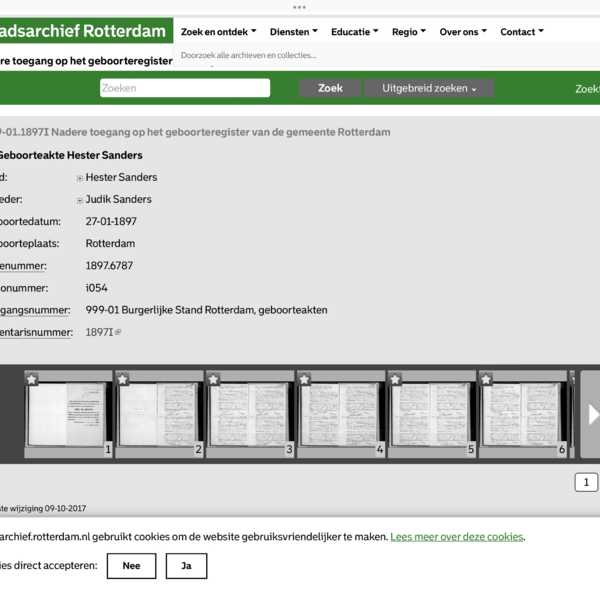Expand details for Hester Sanders
Image resolution: width=600 pixels, height=600 pixels.
[x=80, y=178]
